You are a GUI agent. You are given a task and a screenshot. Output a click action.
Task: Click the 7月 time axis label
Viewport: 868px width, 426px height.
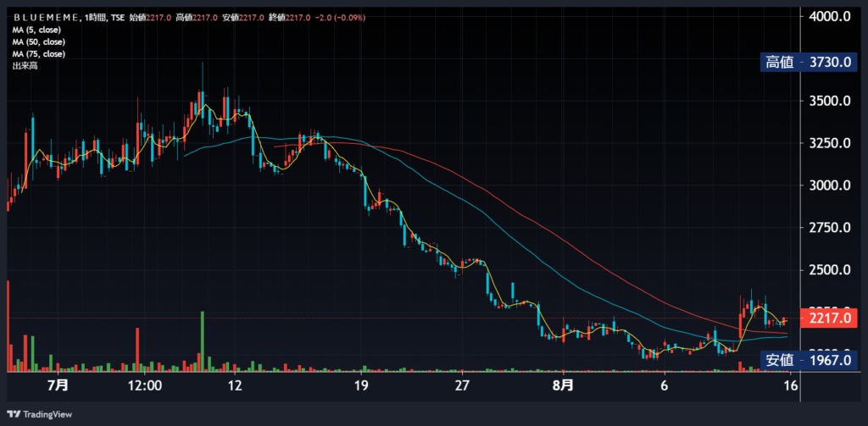pyautogui.click(x=58, y=385)
